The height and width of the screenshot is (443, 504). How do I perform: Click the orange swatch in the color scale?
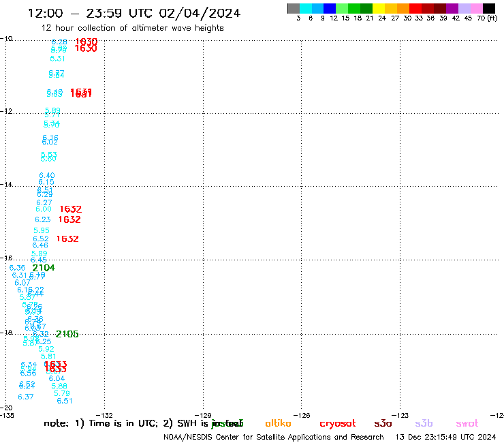click(x=403, y=8)
